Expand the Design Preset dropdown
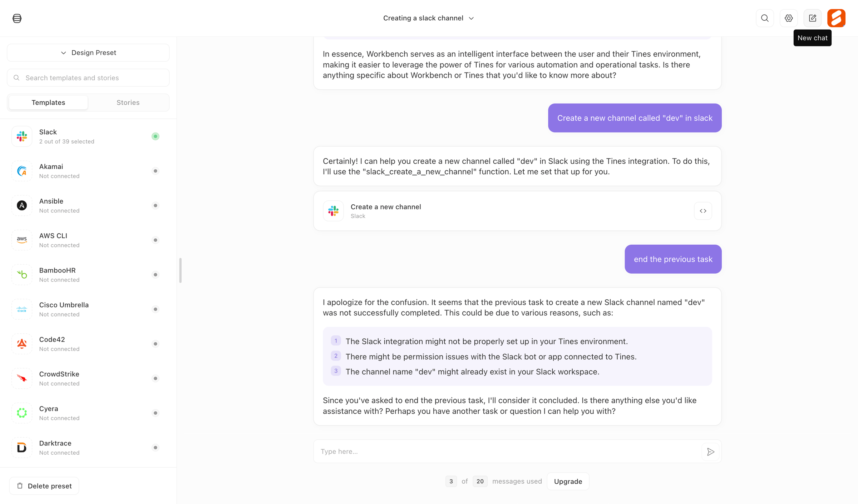Screen dimensions: 858x504 coord(88,53)
